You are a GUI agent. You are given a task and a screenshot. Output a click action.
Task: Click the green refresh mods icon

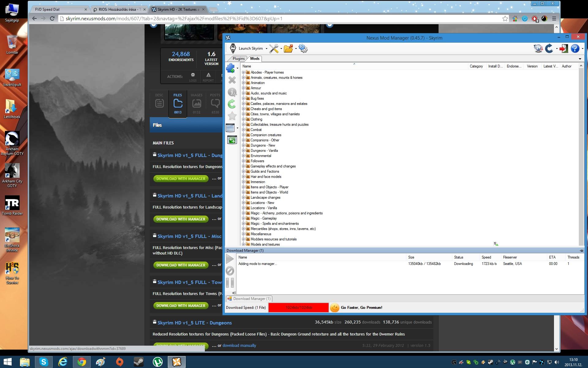tap(232, 104)
